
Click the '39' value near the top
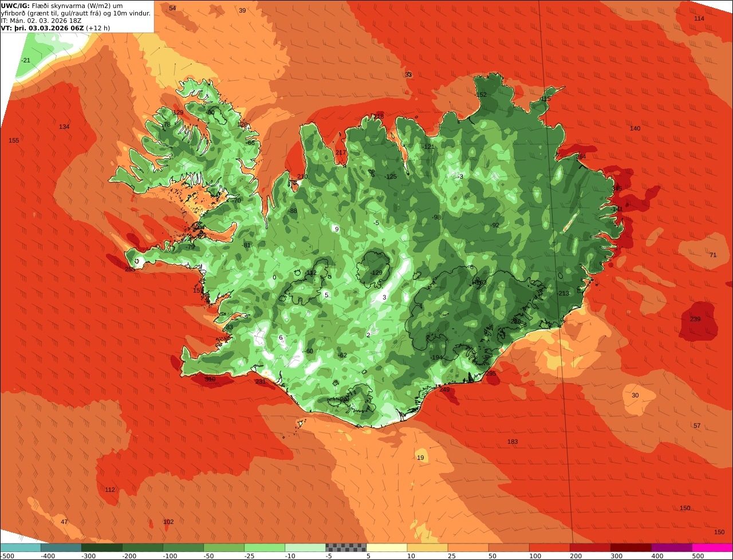tap(242, 10)
